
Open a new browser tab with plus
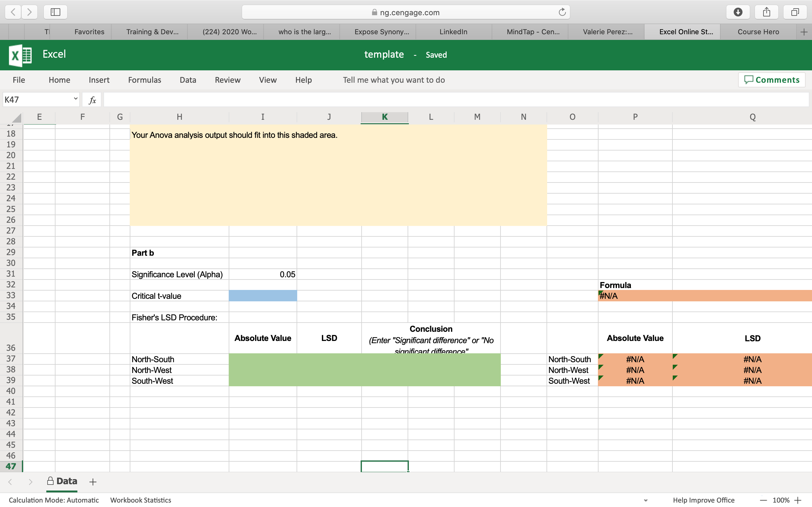tap(804, 32)
